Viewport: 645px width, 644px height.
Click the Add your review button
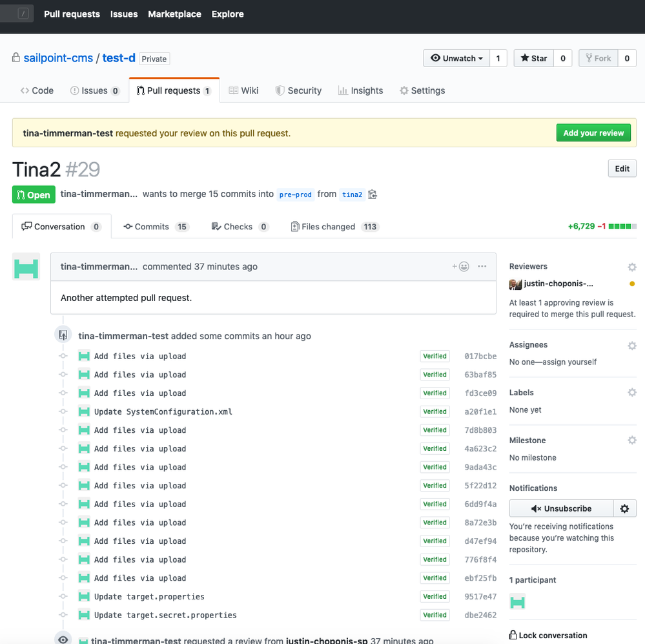click(x=593, y=133)
